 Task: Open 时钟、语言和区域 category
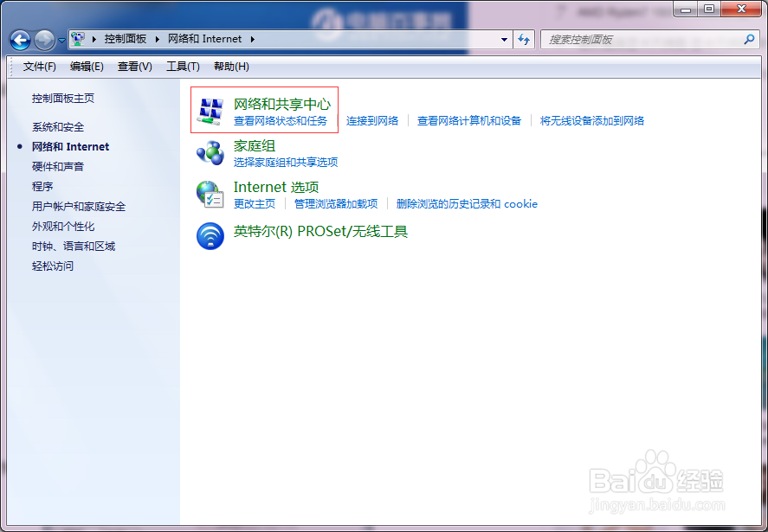click(74, 247)
